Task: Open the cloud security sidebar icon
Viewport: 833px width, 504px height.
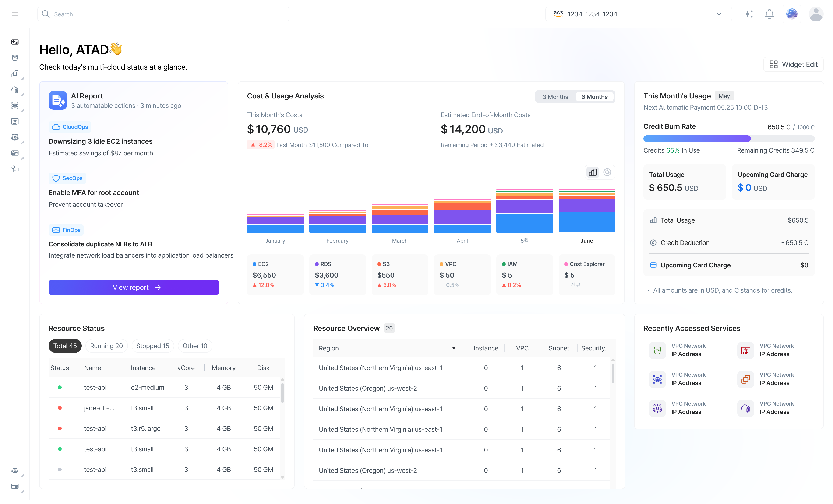Action: point(15,90)
